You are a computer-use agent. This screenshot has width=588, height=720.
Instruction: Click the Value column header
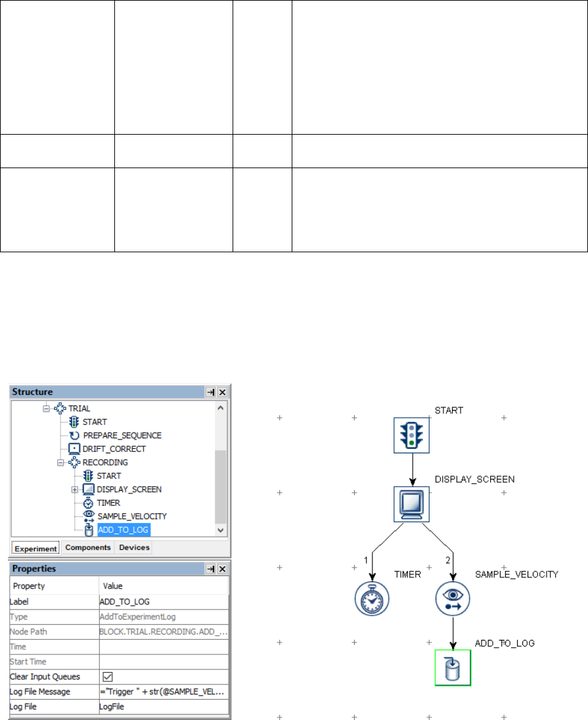click(164, 586)
